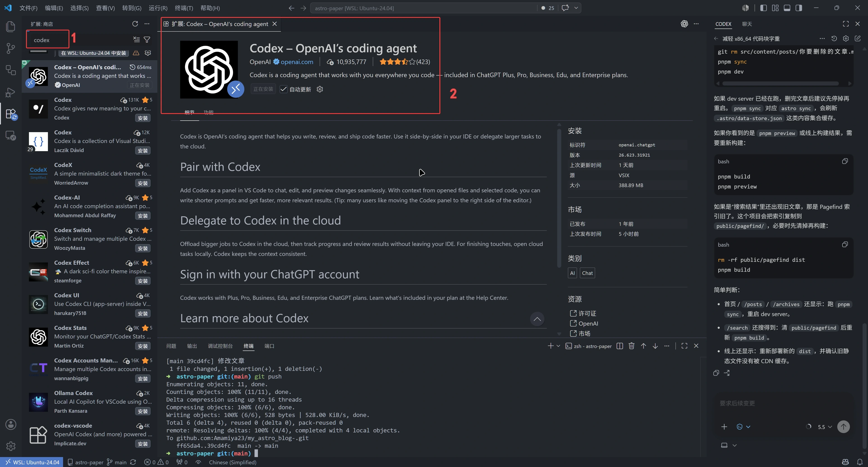Screen dimensions: 868x467
Task: Copy the Codex response message
Action: click(716, 373)
